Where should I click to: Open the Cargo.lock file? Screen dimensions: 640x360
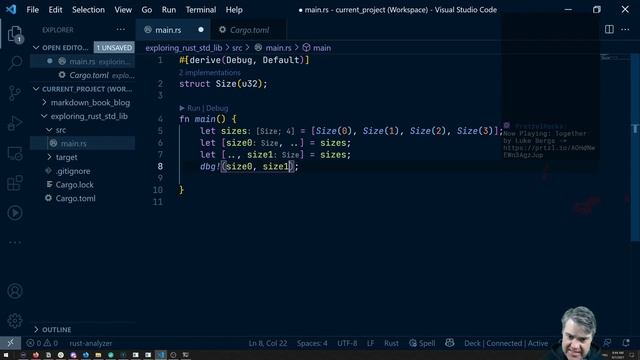(74, 184)
